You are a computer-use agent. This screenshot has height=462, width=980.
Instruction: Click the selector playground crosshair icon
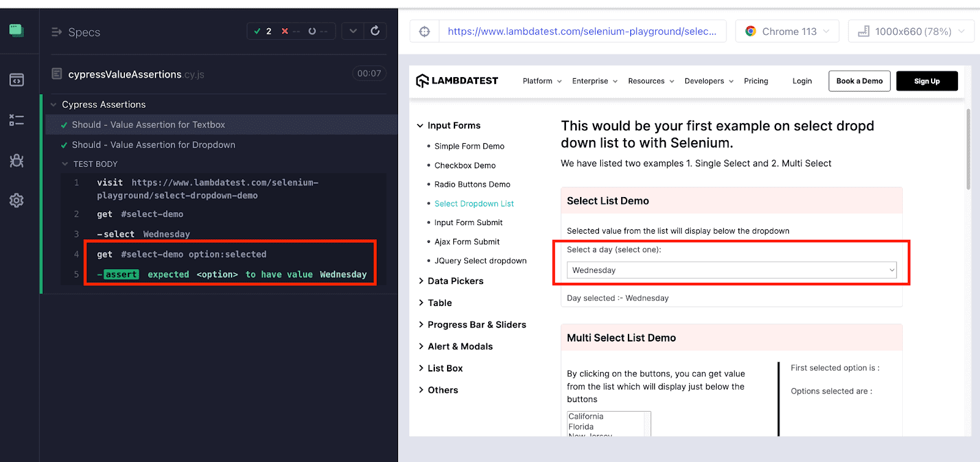pyautogui.click(x=424, y=31)
